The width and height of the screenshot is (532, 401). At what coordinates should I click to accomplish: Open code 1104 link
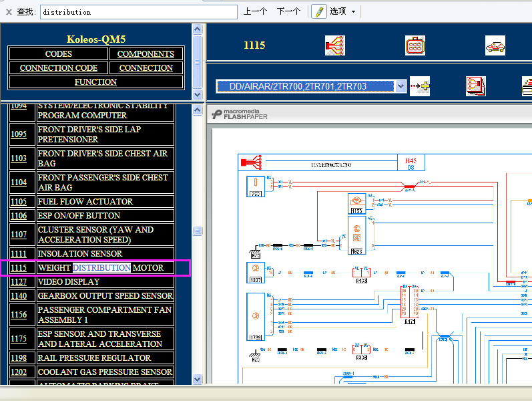point(19,182)
